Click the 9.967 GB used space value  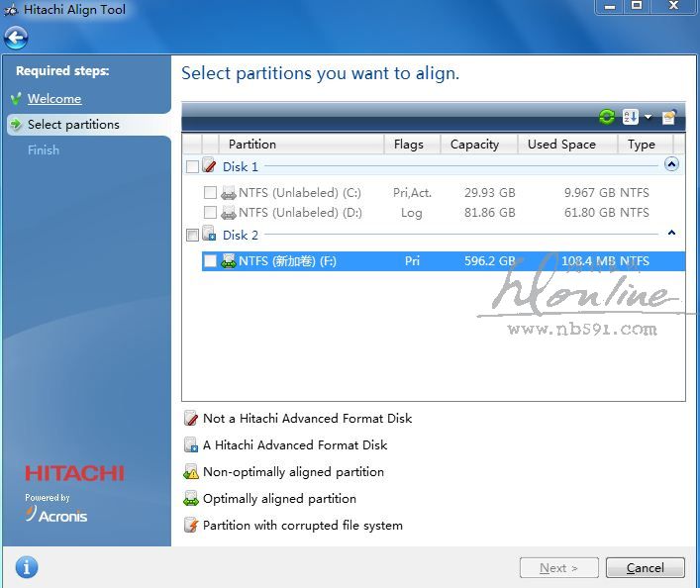[590, 193]
